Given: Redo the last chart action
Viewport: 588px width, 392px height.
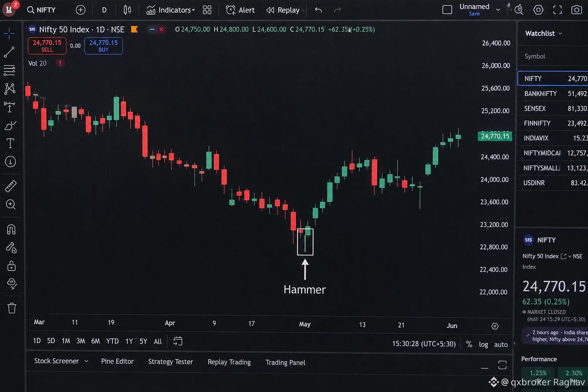Looking at the screenshot, I should click(337, 10).
